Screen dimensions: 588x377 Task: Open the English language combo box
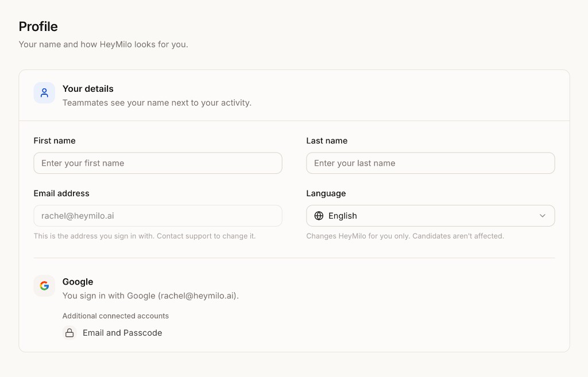[x=431, y=216]
